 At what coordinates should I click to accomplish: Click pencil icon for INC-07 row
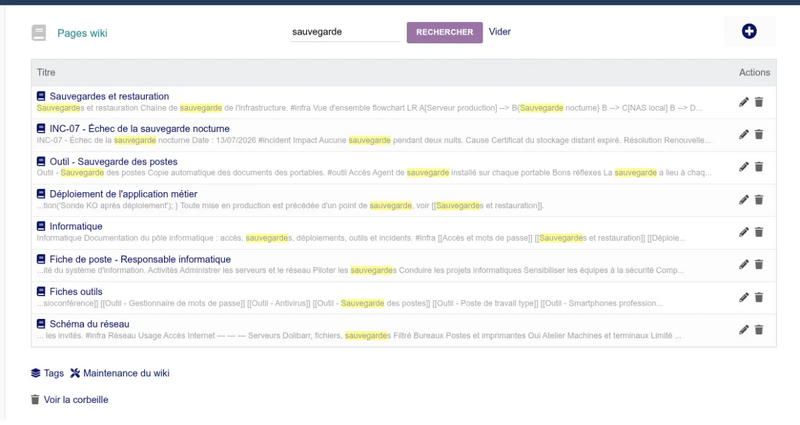744,134
